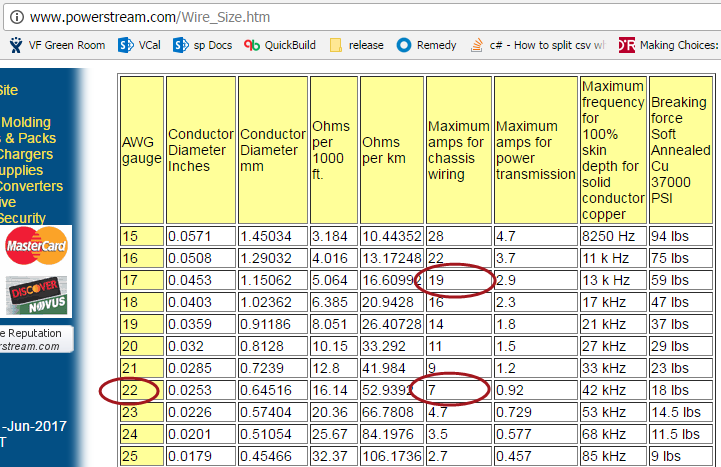Click the MasterCard logo image
The height and width of the screenshot is (467, 721).
(x=36, y=246)
